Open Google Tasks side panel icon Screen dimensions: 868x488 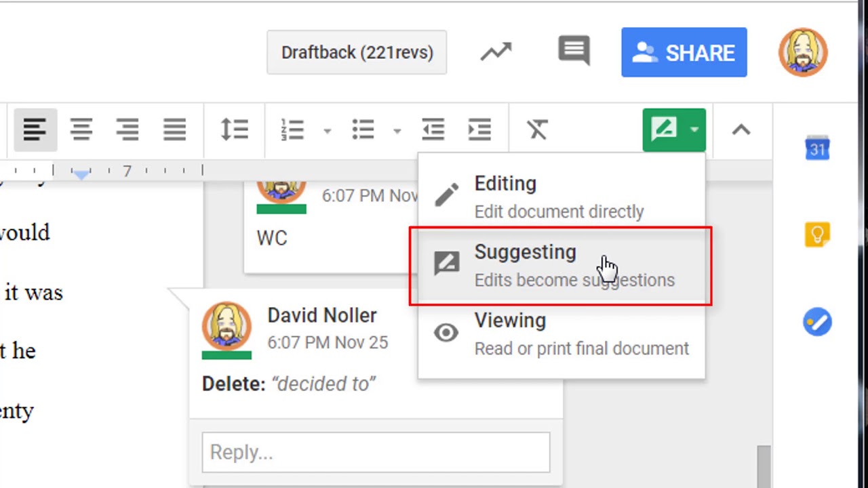click(817, 322)
